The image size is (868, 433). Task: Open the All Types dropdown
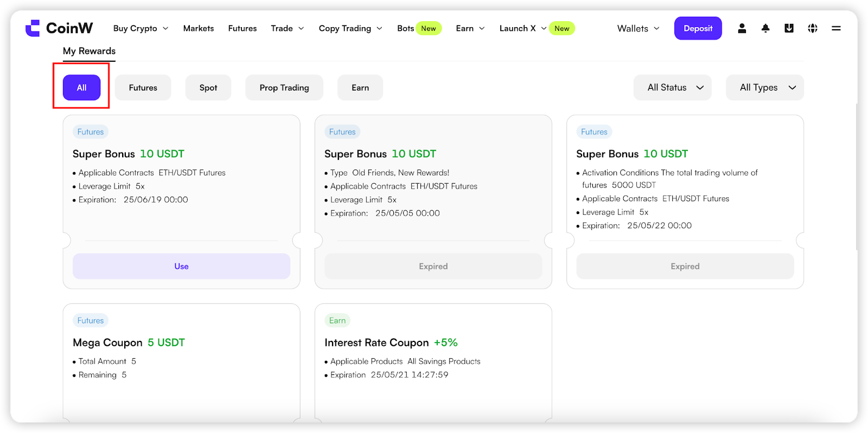click(765, 88)
